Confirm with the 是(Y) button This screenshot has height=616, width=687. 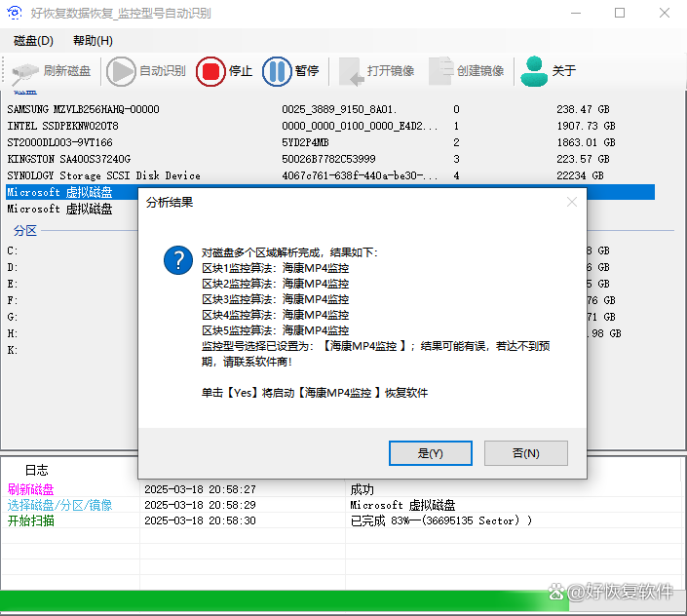[x=431, y=453]
